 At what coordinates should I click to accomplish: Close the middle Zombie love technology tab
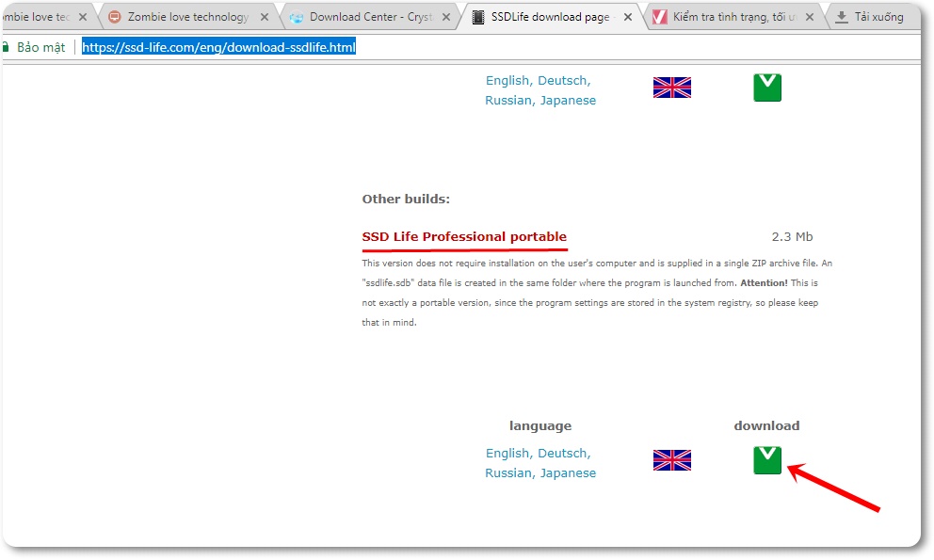click(265, 17)
